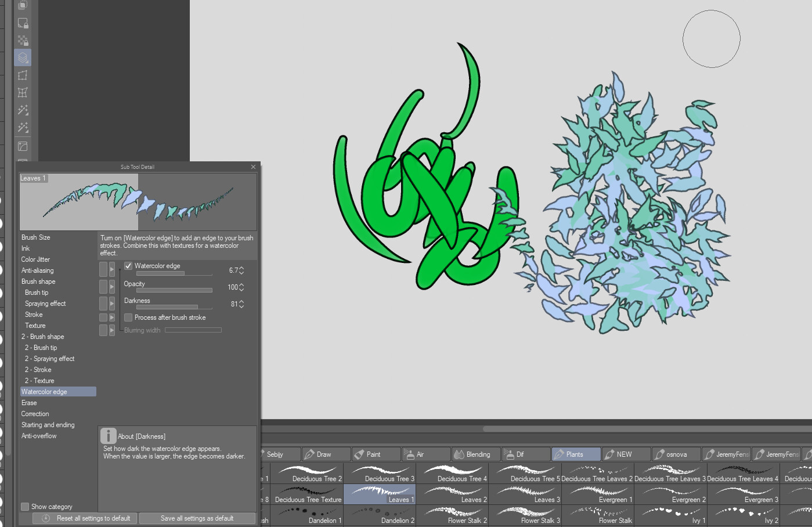Select the Ivy 1 brush

pyautogui.click(x=670, y=515)
